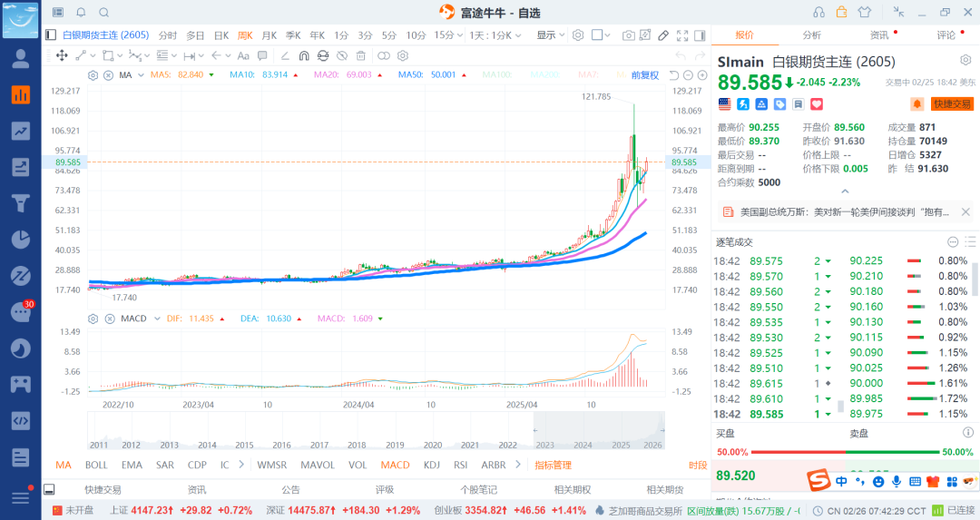Open the search icon in the title bar

[104, 13]
